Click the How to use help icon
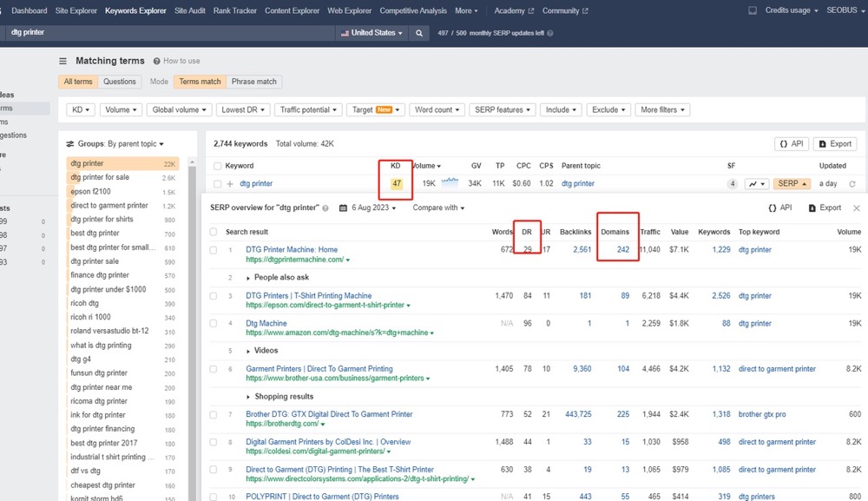 156,61
